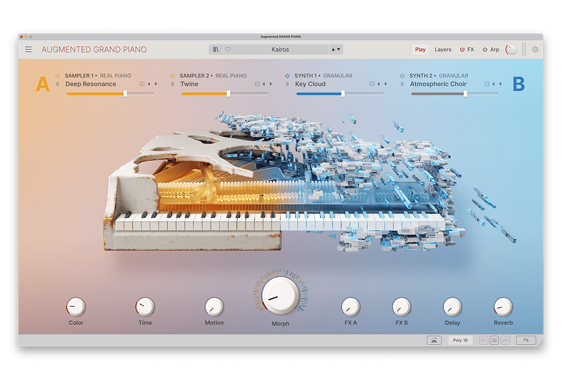Viewport: 562px width, 392px height.
Task: Click the undo arrow in bottom bar
Action: click(484, 340)
